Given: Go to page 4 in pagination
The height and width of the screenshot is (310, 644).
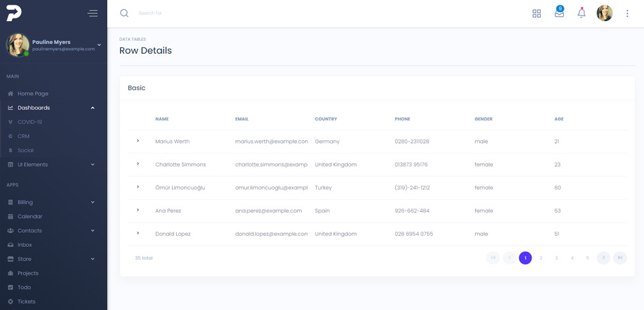Looking at the screenshot, I should click(x=572, y=258).
